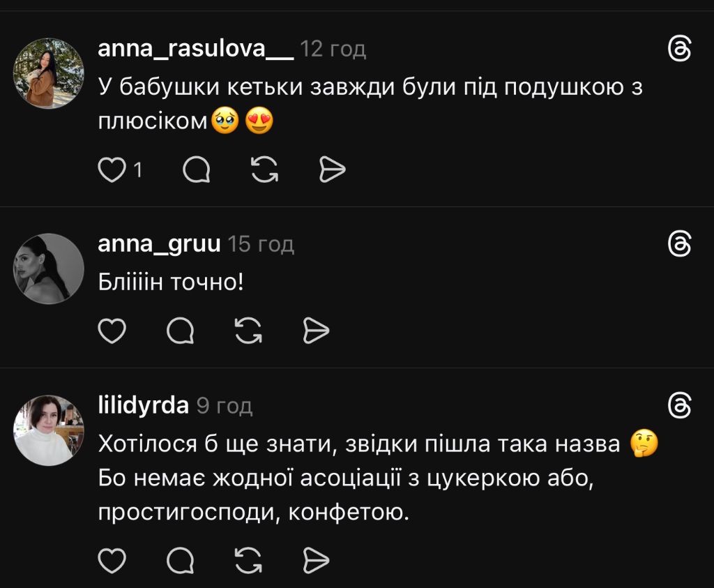The height and width of the screenshot is (588, 714).
Task: Repost anna_rasulova__'s comment
Action: tap(264, 169)
